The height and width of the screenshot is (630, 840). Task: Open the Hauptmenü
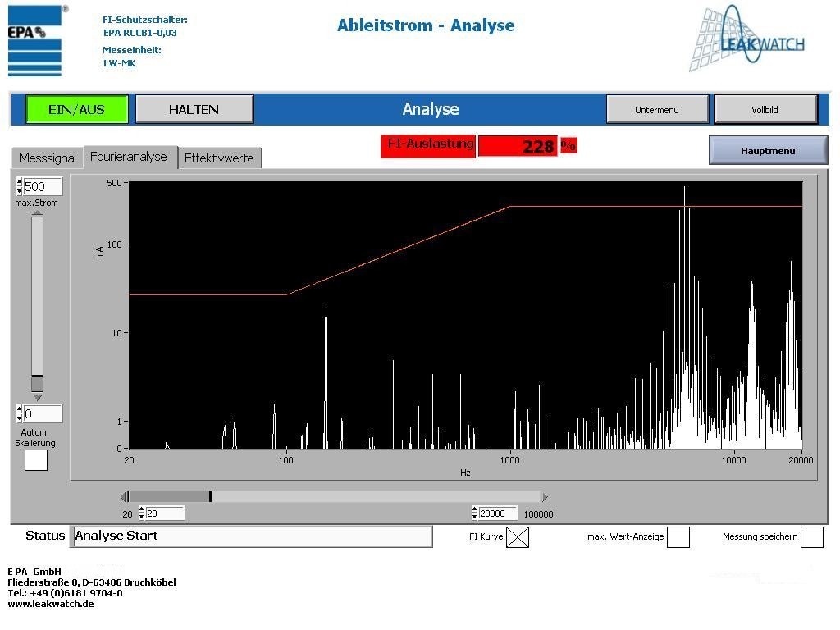(768, 149)
